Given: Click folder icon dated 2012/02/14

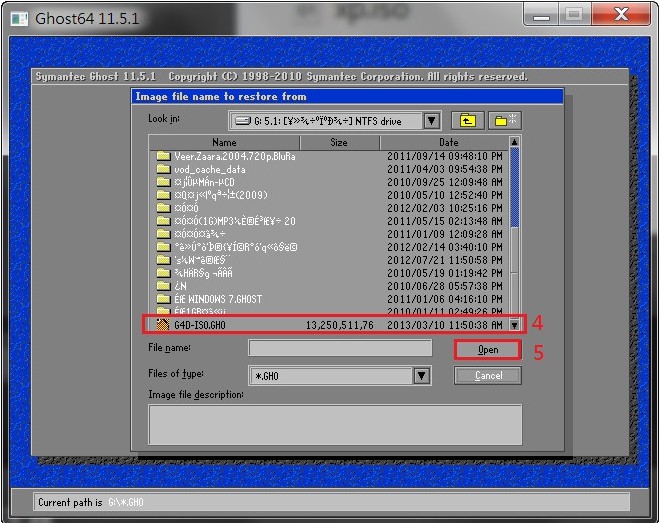Looking at the screenshot, I should tap(163, 247).
